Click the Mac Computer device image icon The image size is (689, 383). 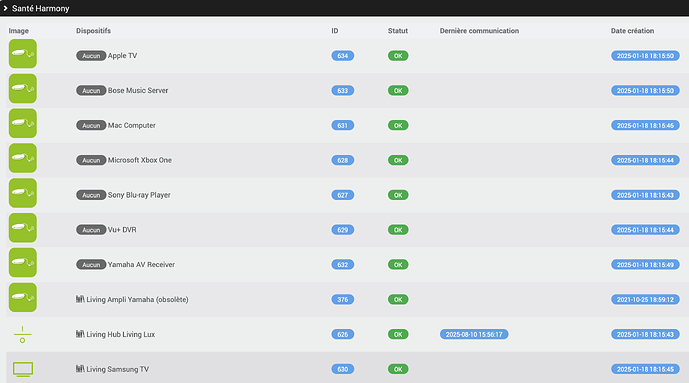pos(22,123)
